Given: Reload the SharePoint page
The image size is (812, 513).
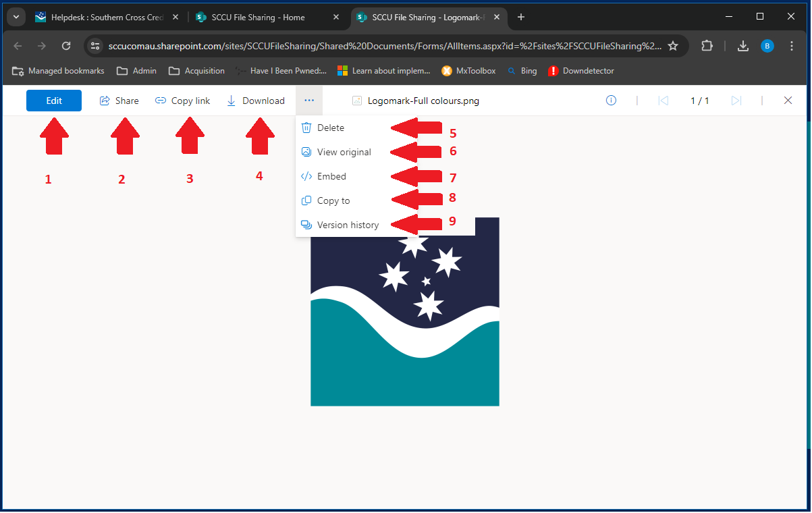Looking at the screenshot, I should point(66,46).
